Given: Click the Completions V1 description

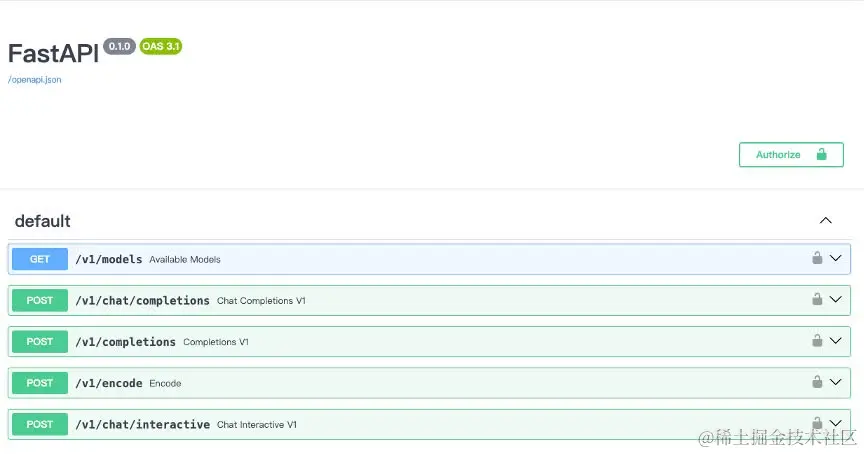Looking at the screenshot, I should pos(215,342).
